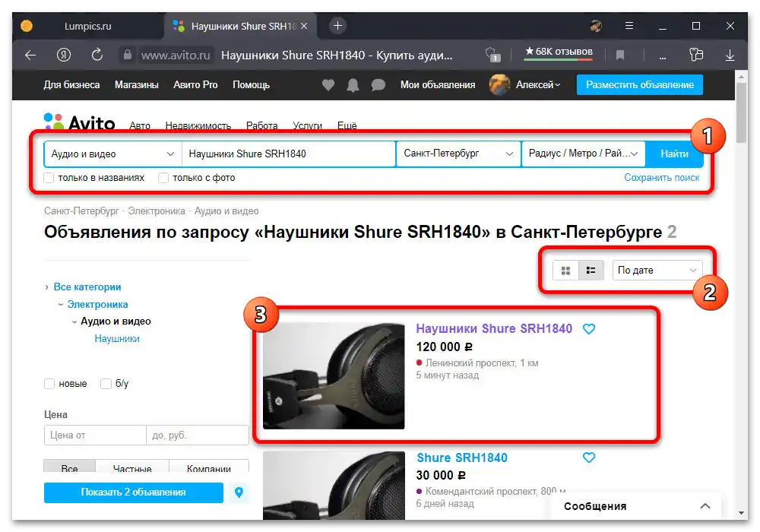Screen dimensions: 760x532
Task: Open Аудио и видео category dropdown
Action: [112, 154]
